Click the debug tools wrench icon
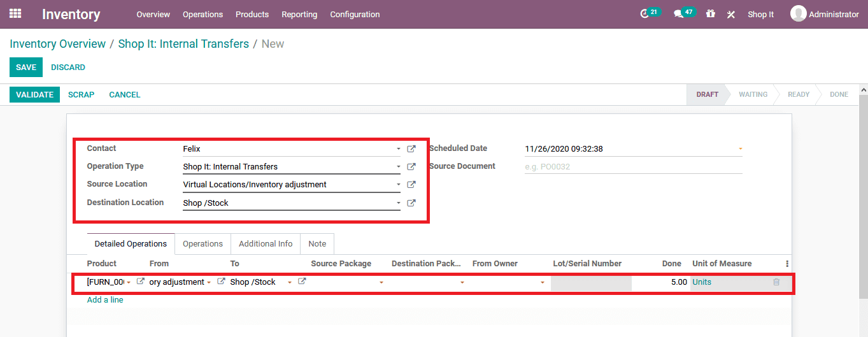 [x=731, y=14]
